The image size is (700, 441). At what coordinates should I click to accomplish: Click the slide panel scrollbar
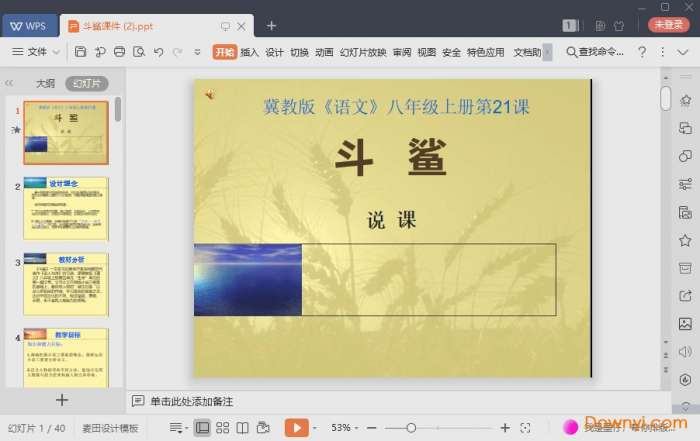[118, 109]
